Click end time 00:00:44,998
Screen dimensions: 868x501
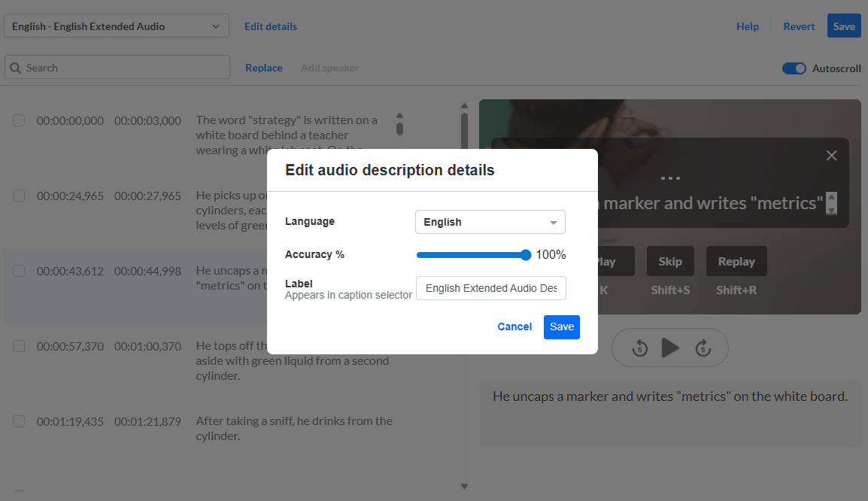click(x=148, y=272)
